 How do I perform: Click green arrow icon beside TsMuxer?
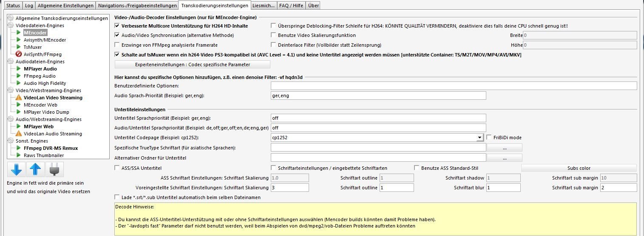(19, 47)
